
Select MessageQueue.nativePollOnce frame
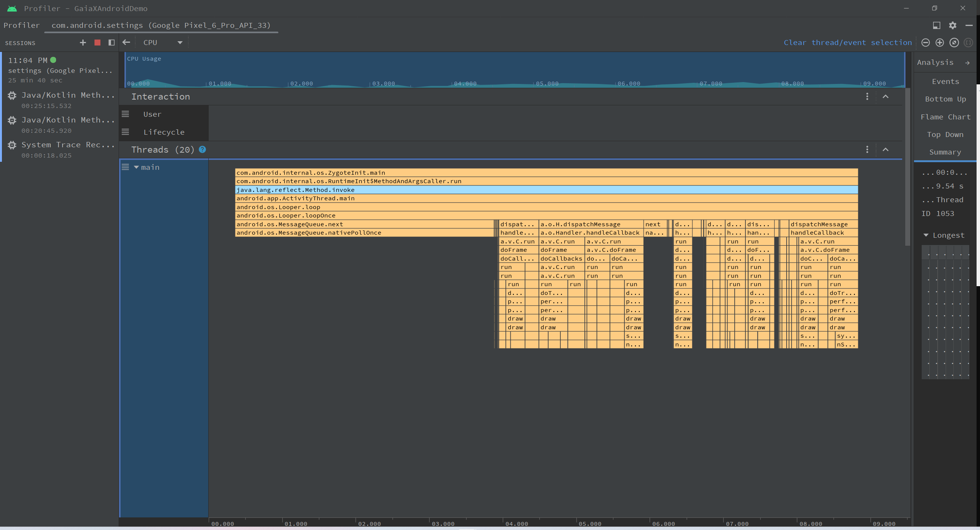click(x=364, y=233)
